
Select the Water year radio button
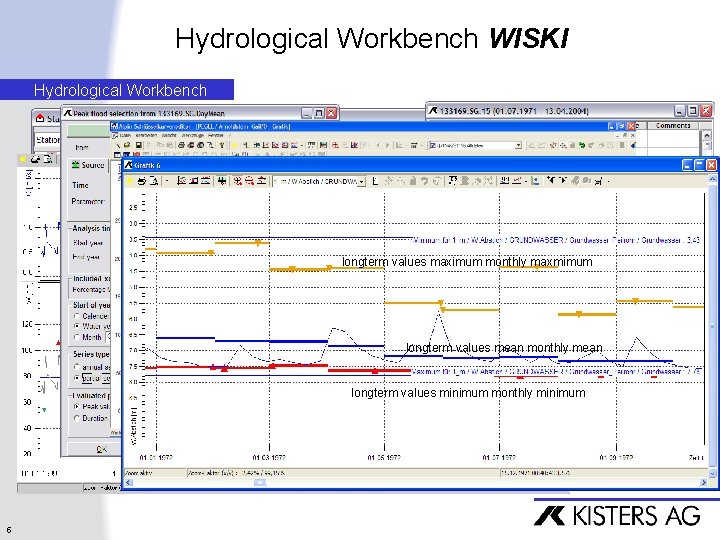coord(77,326)
